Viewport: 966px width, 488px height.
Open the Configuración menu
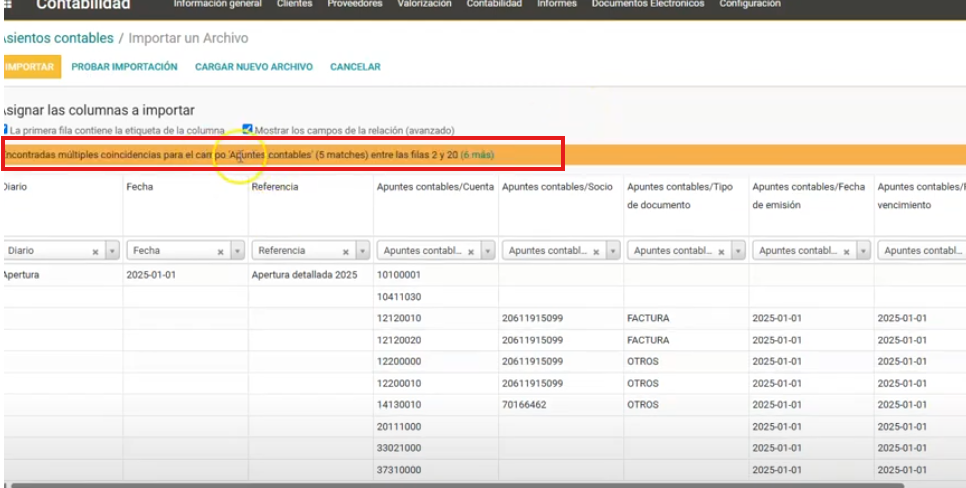(x=750, y=4)
